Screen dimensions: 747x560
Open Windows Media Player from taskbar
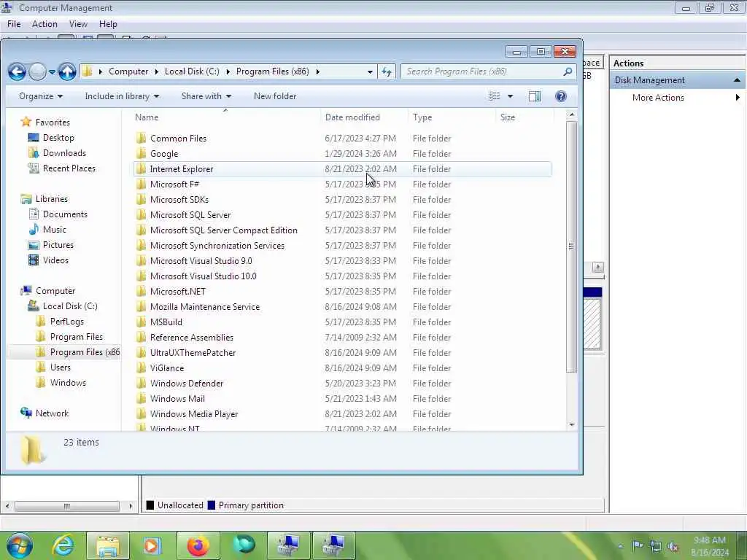pos(152,545)
